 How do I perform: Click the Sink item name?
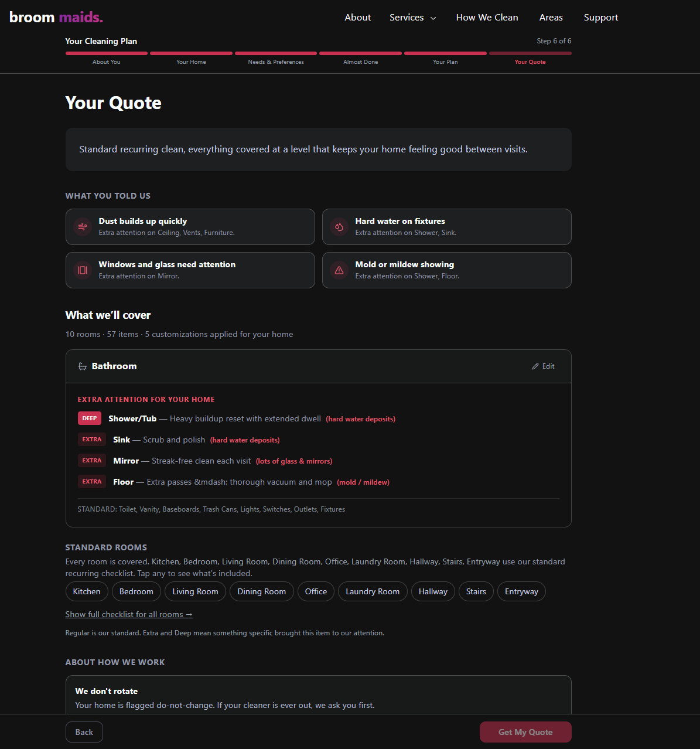point(122,440)
